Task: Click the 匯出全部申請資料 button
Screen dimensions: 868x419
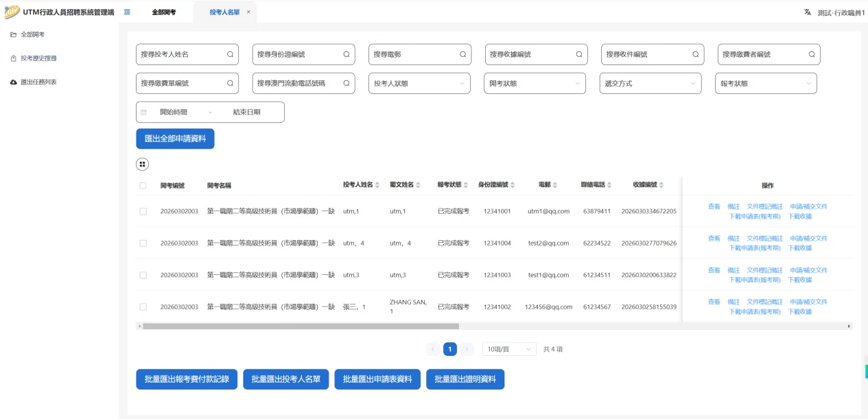Action: pos(175,139)
